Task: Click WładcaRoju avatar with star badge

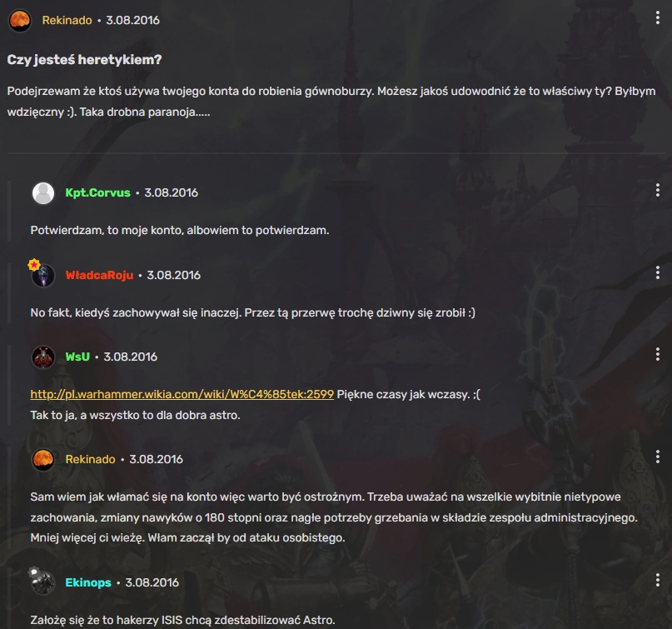Action: pyautogui.click(x=42, y=275)
